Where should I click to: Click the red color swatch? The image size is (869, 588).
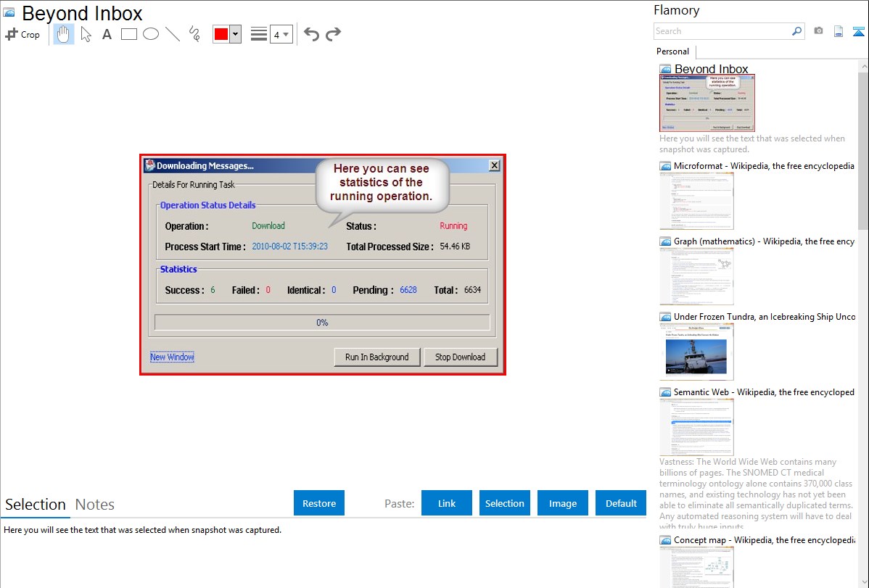tap(221, 34)
